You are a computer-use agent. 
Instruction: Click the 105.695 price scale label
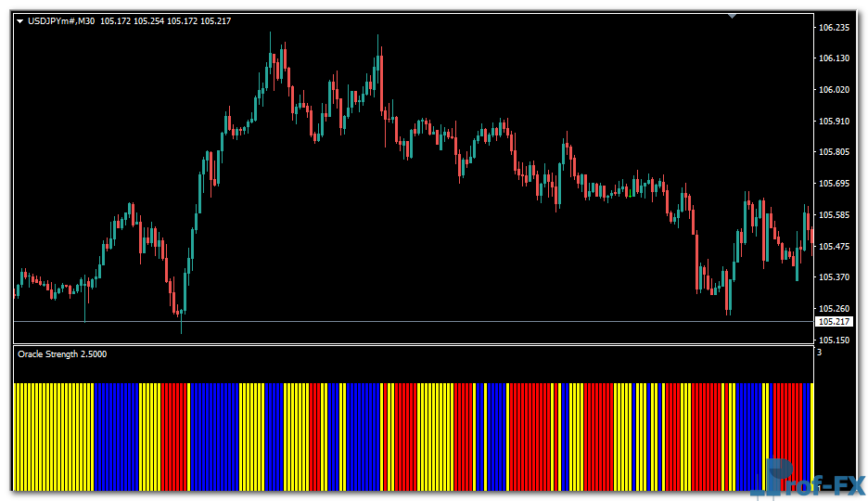[835, 184]
